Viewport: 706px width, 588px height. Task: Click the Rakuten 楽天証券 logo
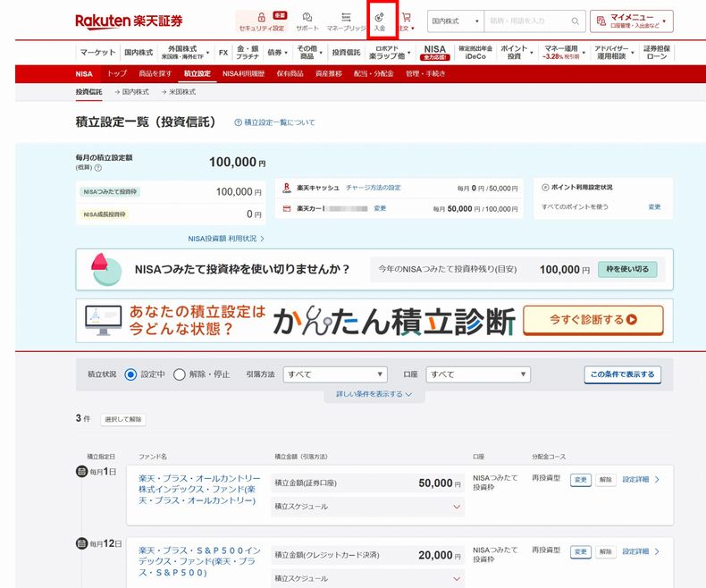pyautogui.click(x=129, y=21)
